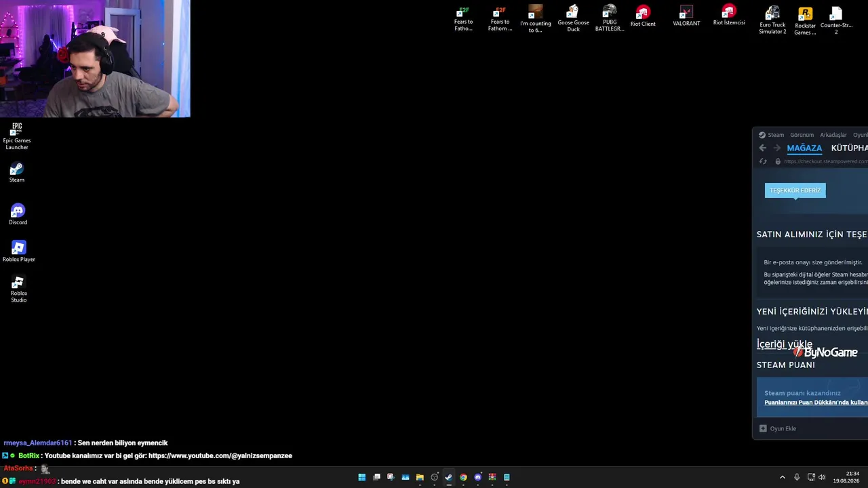The image size is (868, 488).
Task: Launch Steam from the desktop shortcut
Action: click(x=17, y=173)
